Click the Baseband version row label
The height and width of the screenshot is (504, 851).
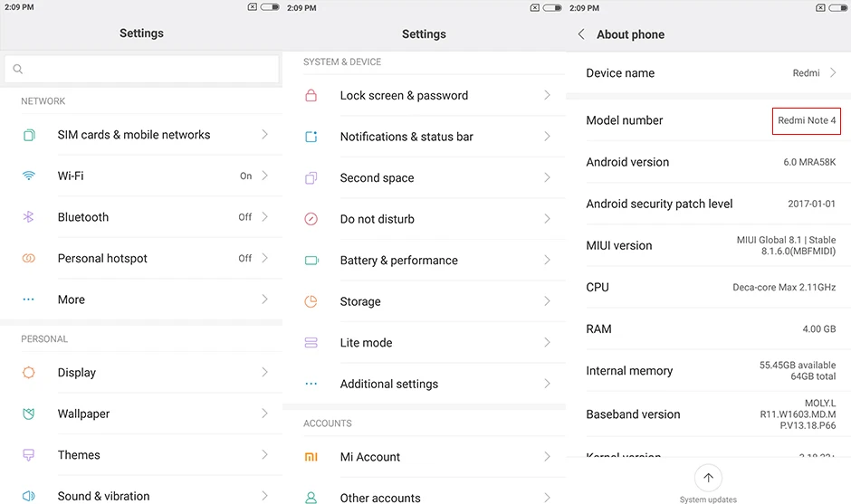tap(633, 414)
